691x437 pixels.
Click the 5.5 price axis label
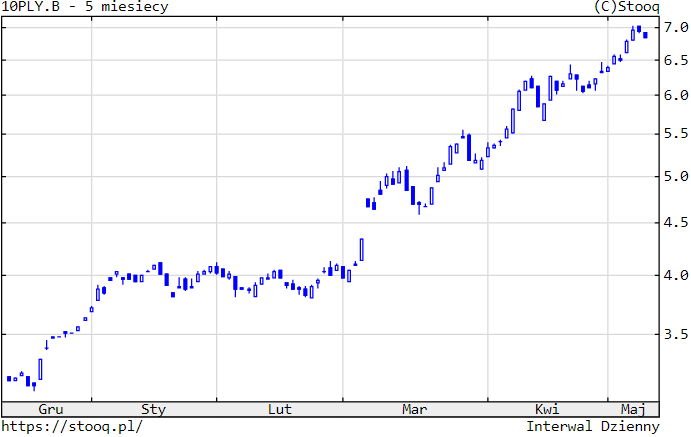click(x=675, y=134)
